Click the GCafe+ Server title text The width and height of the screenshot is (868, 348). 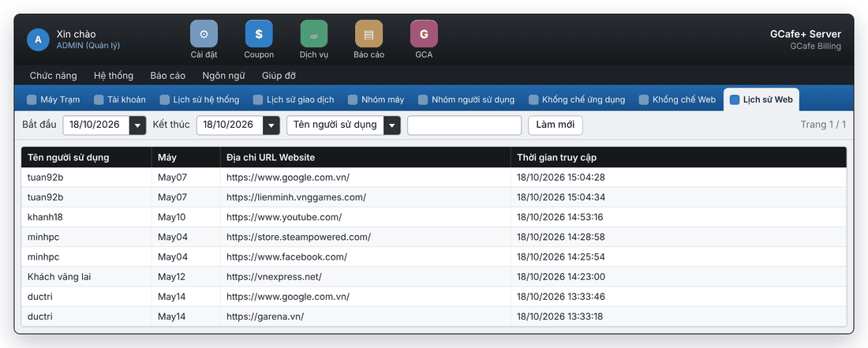click(806, 34)
